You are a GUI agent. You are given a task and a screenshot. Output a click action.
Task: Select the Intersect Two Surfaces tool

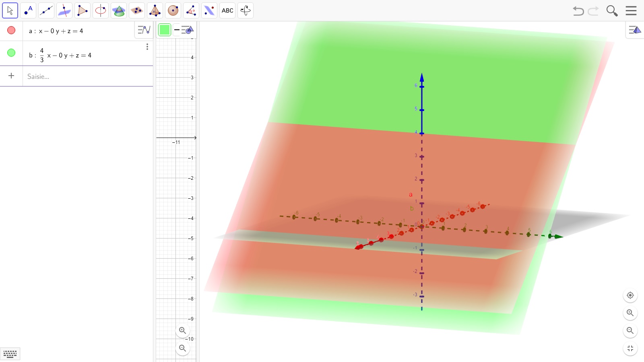119,10
